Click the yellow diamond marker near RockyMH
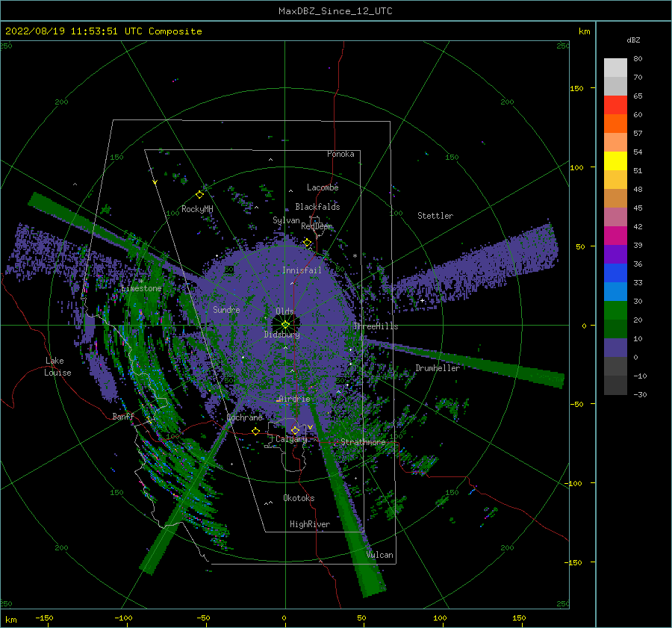The height and width of the screenshot is (628, 672). tap(199, 195)
